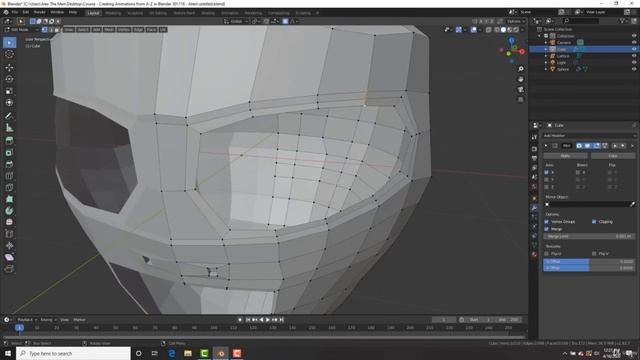Toggle visibility eye for Cube
Image resolution: width=640 pixels, height=360 pixels.
tap(634, 49)
